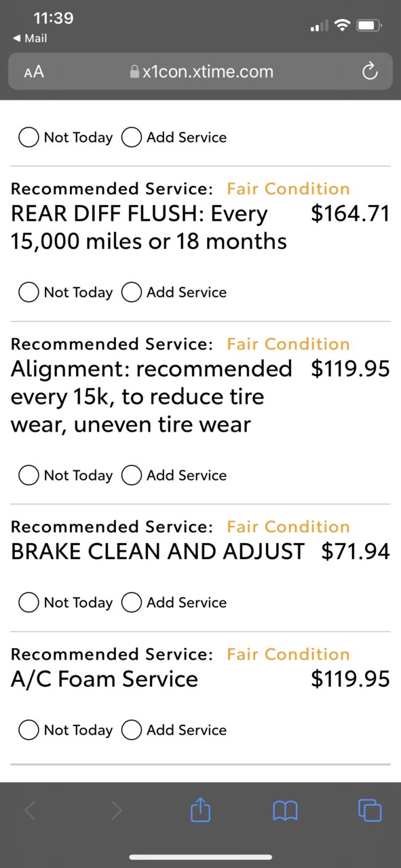The image size is (401, 868).
Task: Tap the lock icon in address bar
Action: [x=134, y=71]
